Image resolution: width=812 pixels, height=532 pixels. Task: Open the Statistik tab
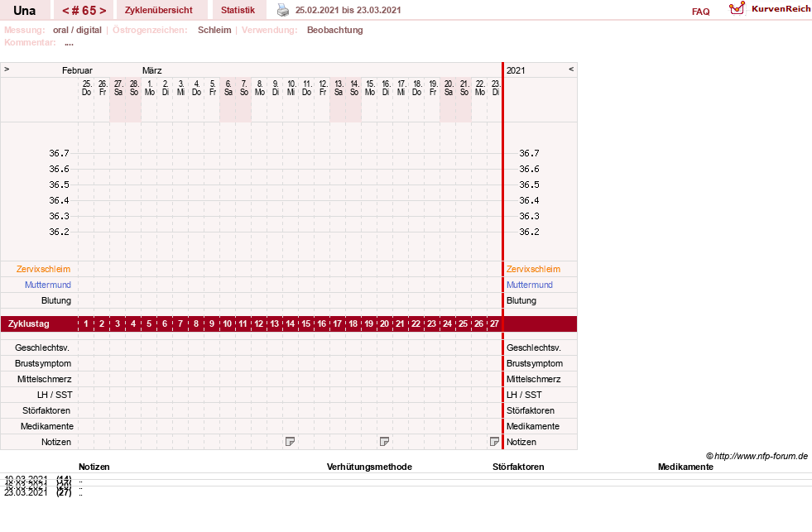pos(238,10)
